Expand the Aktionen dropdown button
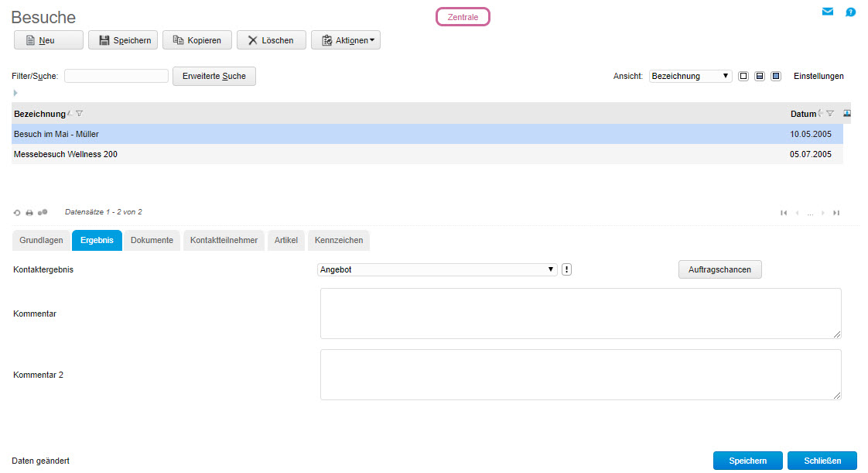 pos(346,40)
